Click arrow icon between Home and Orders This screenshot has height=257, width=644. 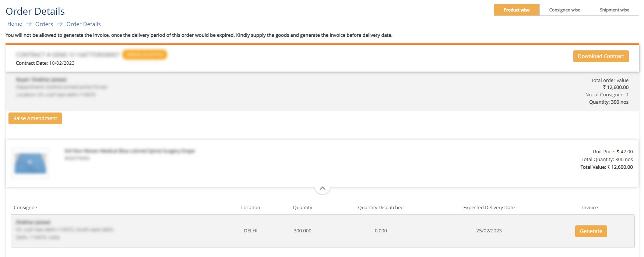tap(29, 24)
